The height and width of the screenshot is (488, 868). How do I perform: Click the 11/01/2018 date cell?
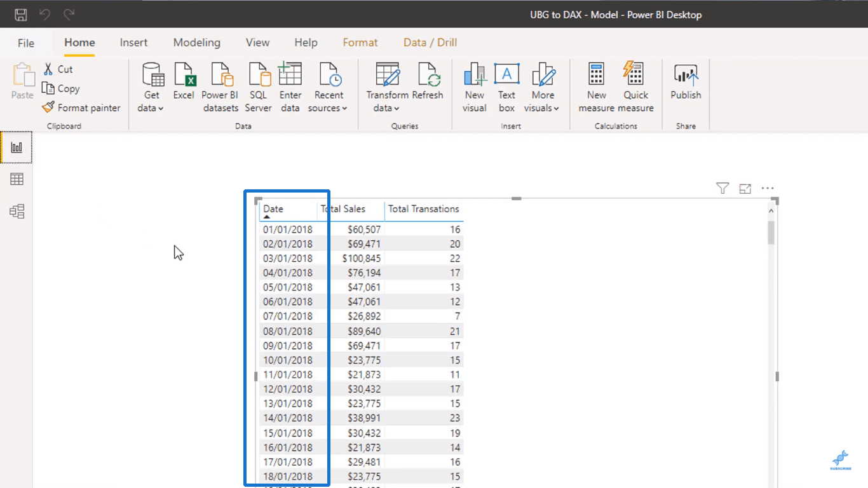click(x=288, y=375)
